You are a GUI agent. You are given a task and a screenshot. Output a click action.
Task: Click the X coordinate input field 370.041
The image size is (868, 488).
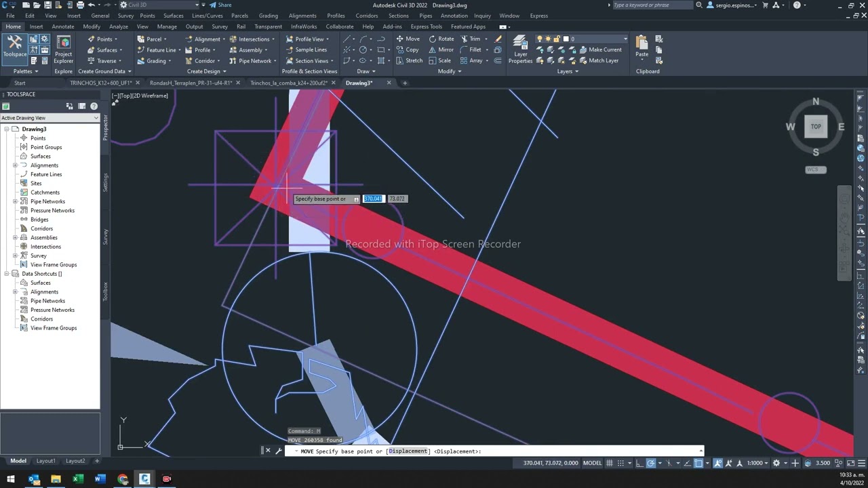373,199
